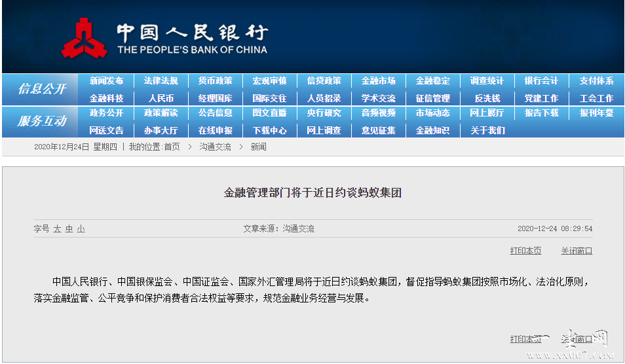This screenshot has width=625, height=364.
Task: Open 人民币 navigation link
Action: [161, 98]
